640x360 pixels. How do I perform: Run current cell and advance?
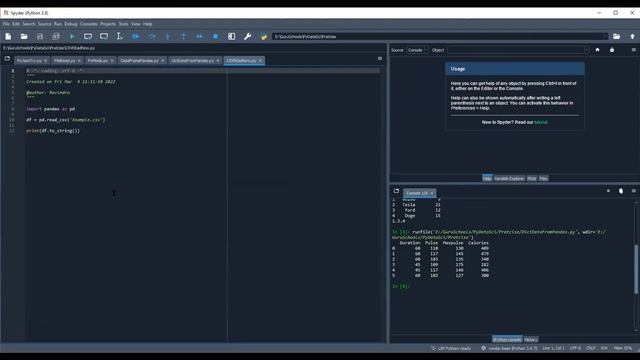(x=104, y=36)
